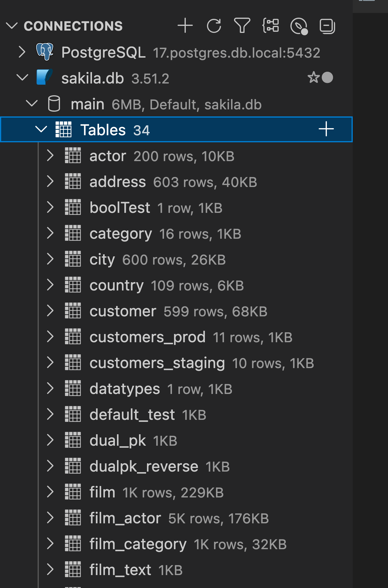Select the customer table
The width and height of the screenshot is (388, 588).
123,311
